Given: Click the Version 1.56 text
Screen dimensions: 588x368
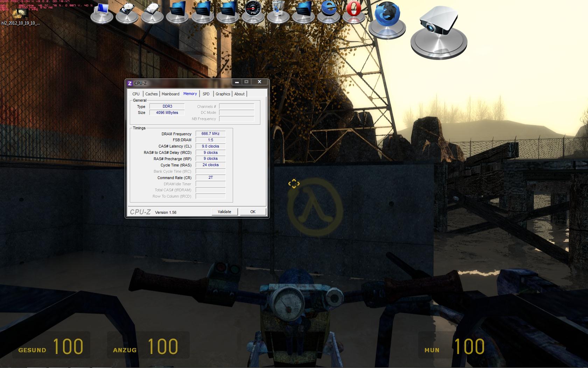Looking at the screenshot, I should coord(166,212).
